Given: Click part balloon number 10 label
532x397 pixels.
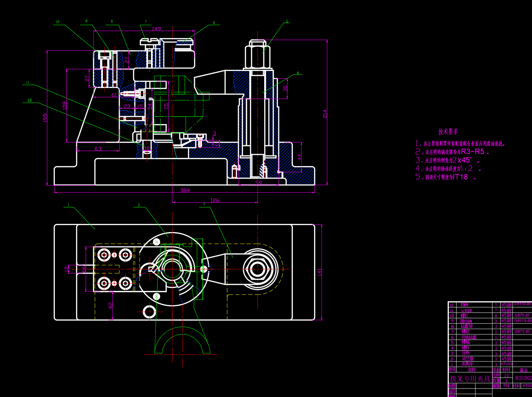Looking at the screenshot, I should [x=57, y=22].
